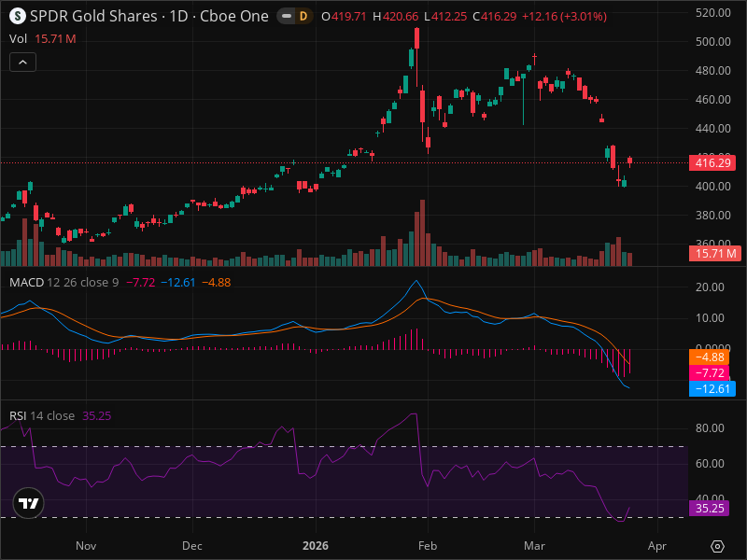The width and height of the screenshot is (747, 560).
Task: Click the blue -12.61 MACD value label
Action: click(712, 388)
